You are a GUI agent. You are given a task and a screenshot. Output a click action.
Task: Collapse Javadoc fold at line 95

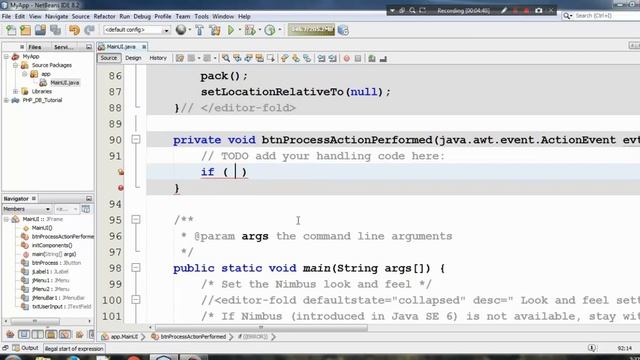(x=136, y=220)
